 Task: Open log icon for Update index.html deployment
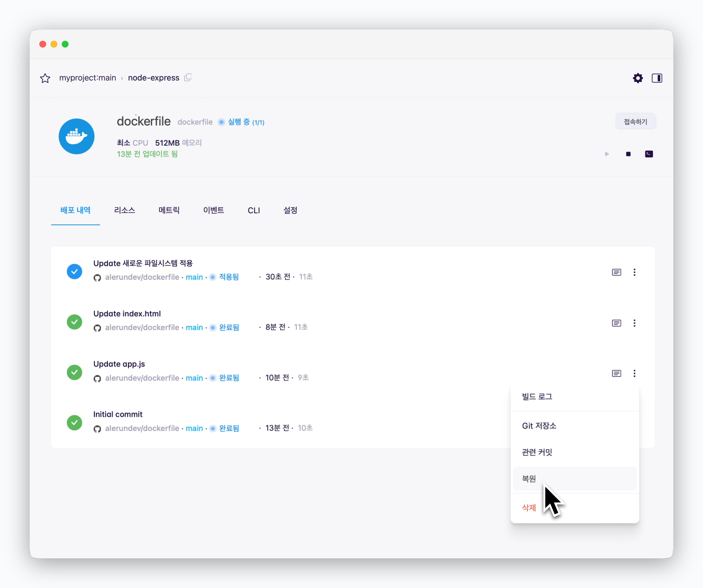(x=616, y=323)
